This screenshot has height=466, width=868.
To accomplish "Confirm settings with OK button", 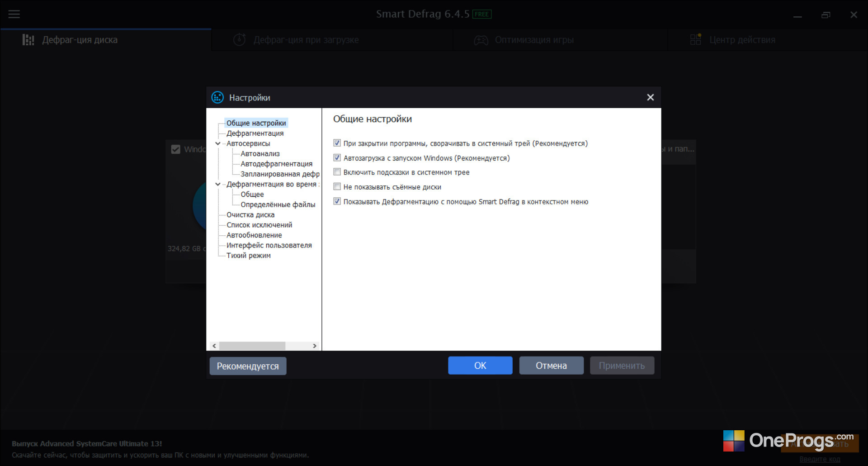I will [x=480, y=366].
